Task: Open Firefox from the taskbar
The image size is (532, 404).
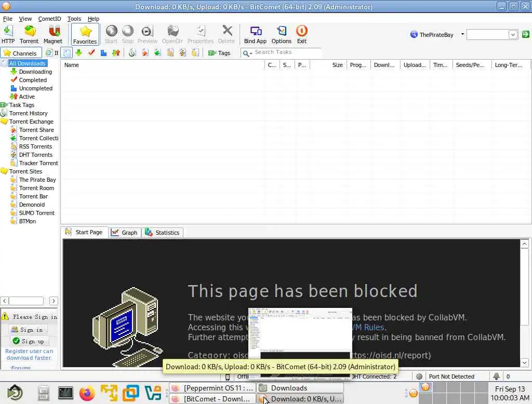Action: click(87, 393)
